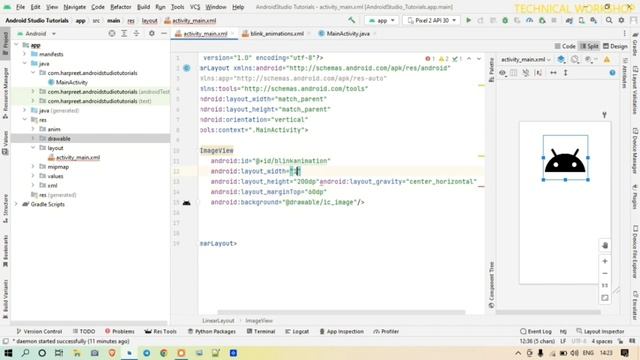Open the File menu
Image resolution: width=640 pixels, height=360 pixels.
pyautogui.click(x=20, y=7)
